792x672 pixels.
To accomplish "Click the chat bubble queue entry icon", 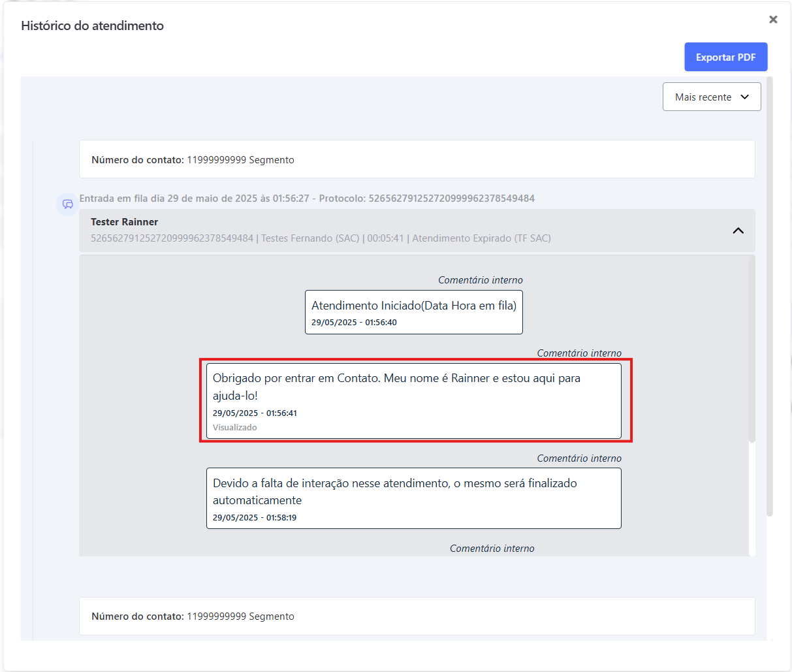I will pyautogui.click(x=67, y=204).
